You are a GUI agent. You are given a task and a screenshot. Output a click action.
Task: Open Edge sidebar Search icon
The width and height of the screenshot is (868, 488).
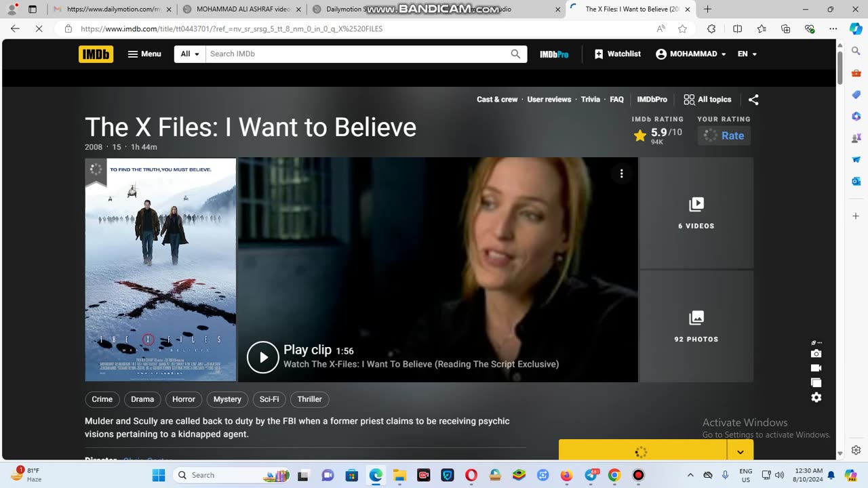[856, 52]
